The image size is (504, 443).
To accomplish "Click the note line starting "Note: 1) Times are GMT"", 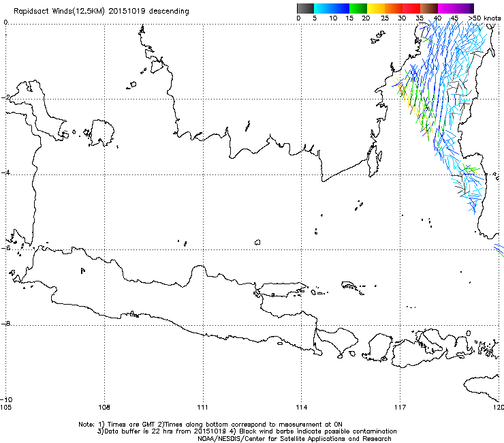I will 210,425.
